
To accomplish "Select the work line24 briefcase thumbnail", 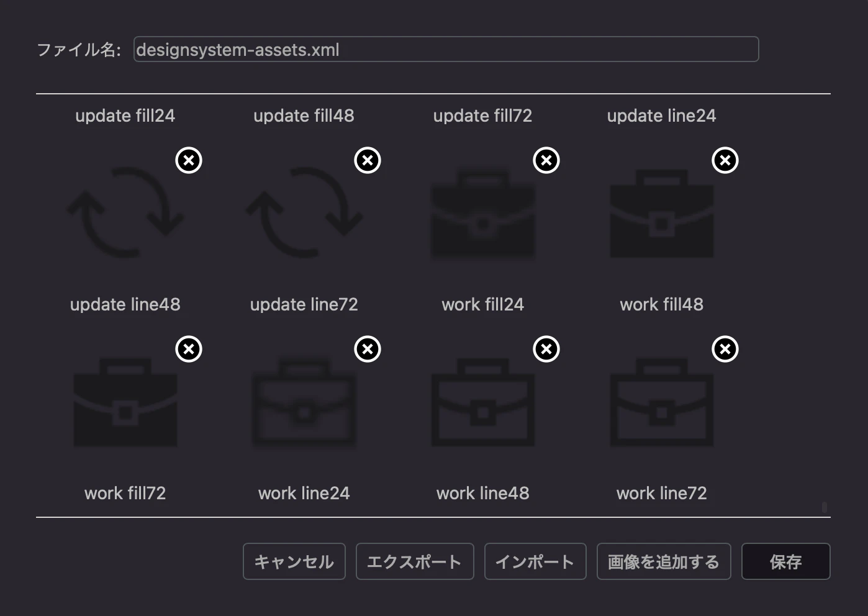I will tap(304, 401).
